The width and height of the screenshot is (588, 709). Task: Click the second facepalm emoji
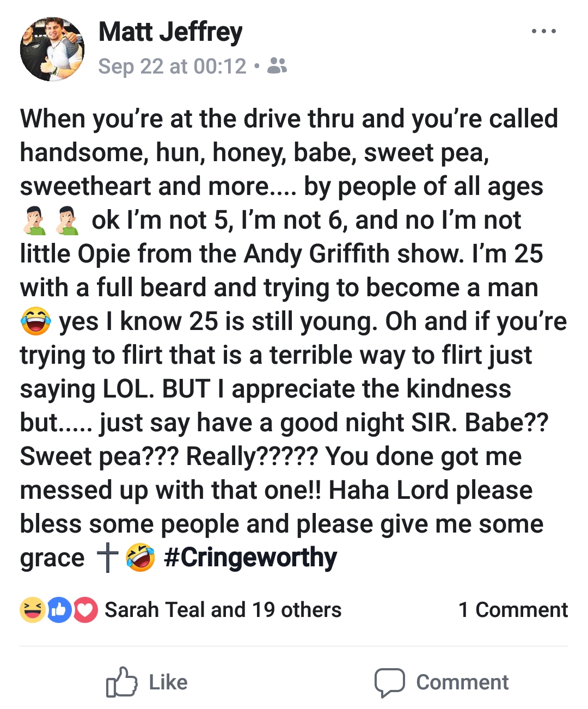pyautogui.click(x=68, y=221)
